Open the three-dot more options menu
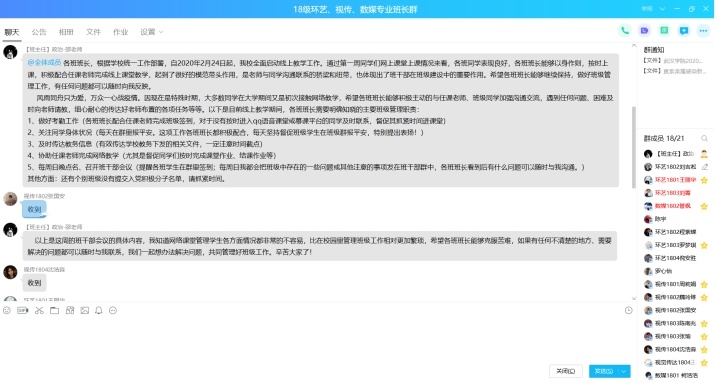Screen dimensions: 715x383 click(x=703, y=31)
